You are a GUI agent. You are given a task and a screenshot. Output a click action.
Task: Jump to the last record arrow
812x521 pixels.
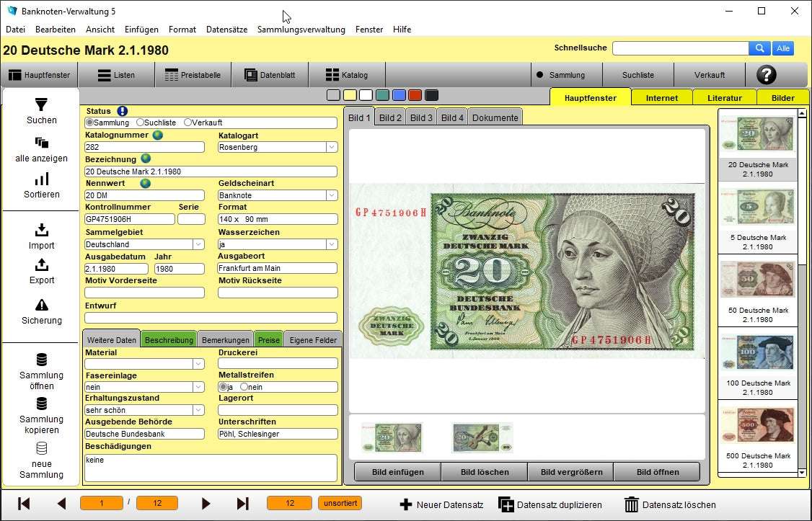tap(243, 504)
